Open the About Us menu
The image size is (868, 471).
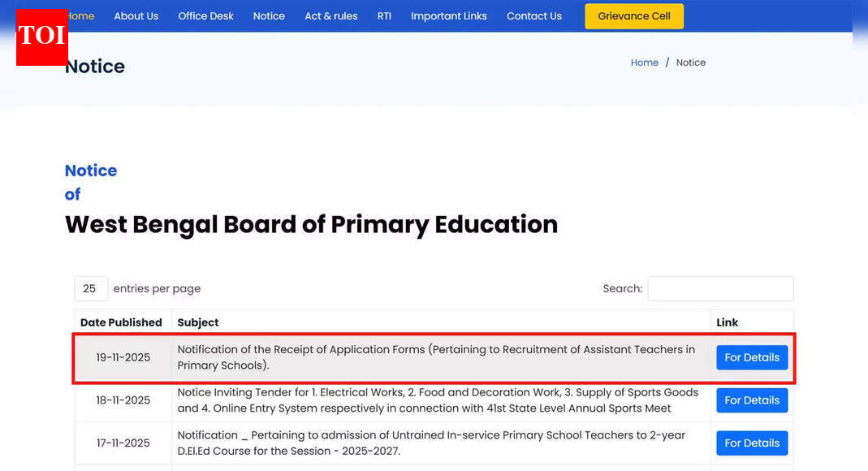click(136, 15)
